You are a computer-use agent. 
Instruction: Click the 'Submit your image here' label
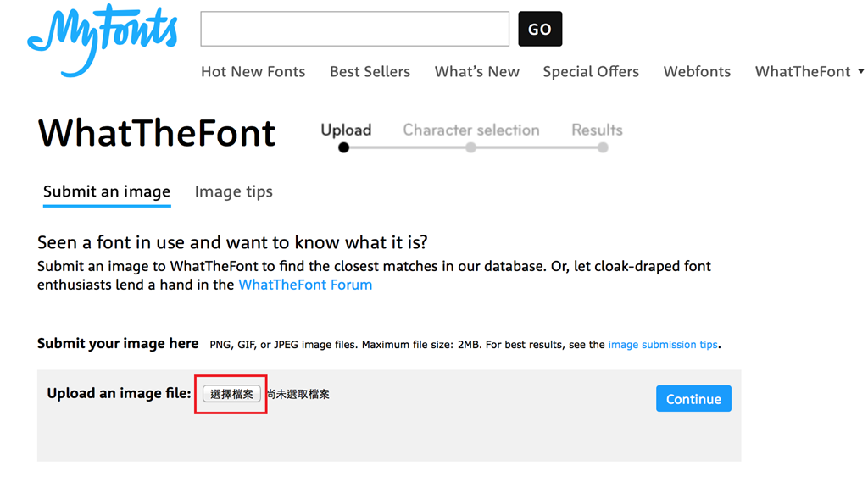pyautogui.click(x=118, y=344)
